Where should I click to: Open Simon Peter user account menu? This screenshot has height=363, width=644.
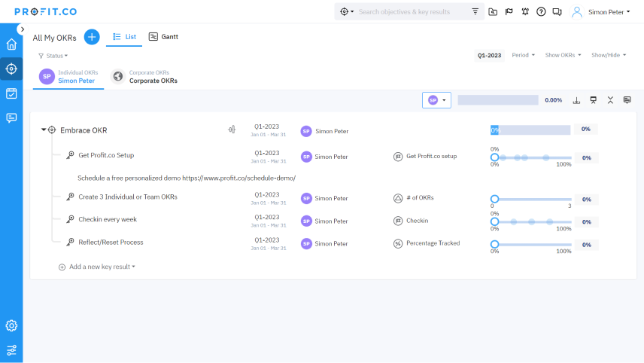pos(600,12)
